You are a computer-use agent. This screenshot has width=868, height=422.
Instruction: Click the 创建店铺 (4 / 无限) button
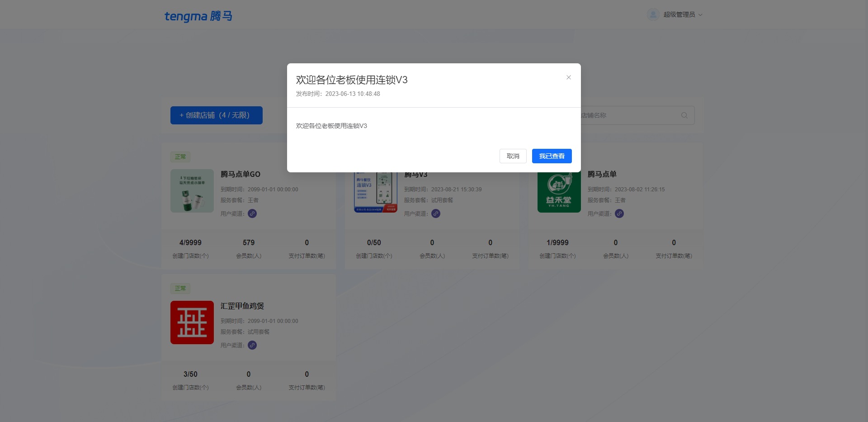pyautogui.click(x=217, y=115)
